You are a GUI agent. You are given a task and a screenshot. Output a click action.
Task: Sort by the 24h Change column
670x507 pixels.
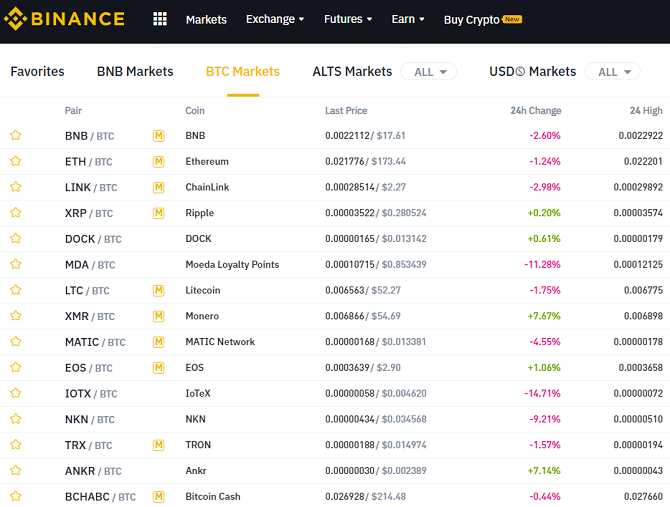click(x=536, y=111)
